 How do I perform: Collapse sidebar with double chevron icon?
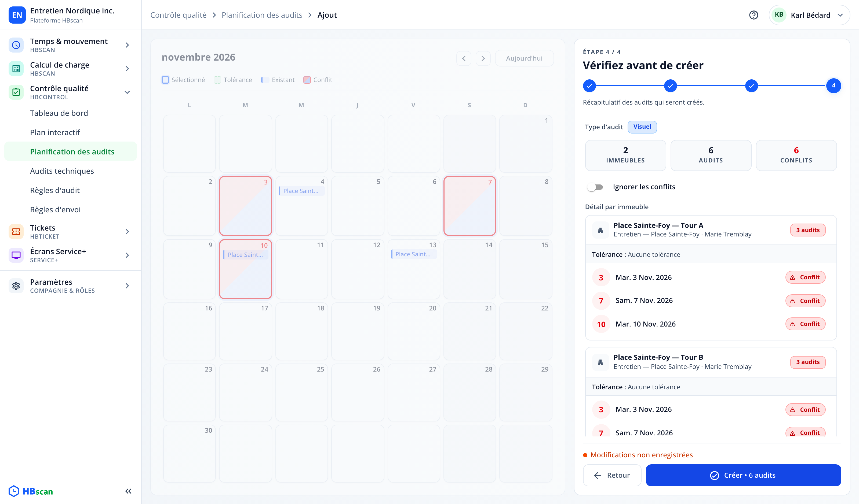pyautogui.click(x=128, y=491)
